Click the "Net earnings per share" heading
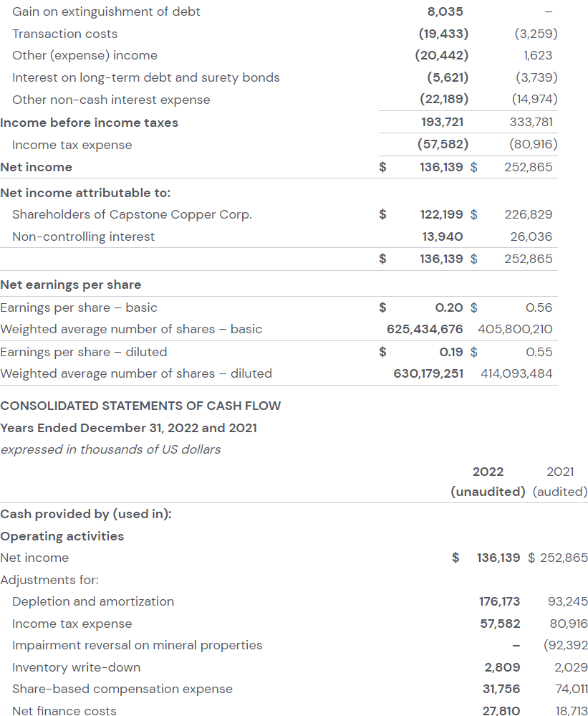This screenshot has height=716, width=588. [x=70, y=285]
